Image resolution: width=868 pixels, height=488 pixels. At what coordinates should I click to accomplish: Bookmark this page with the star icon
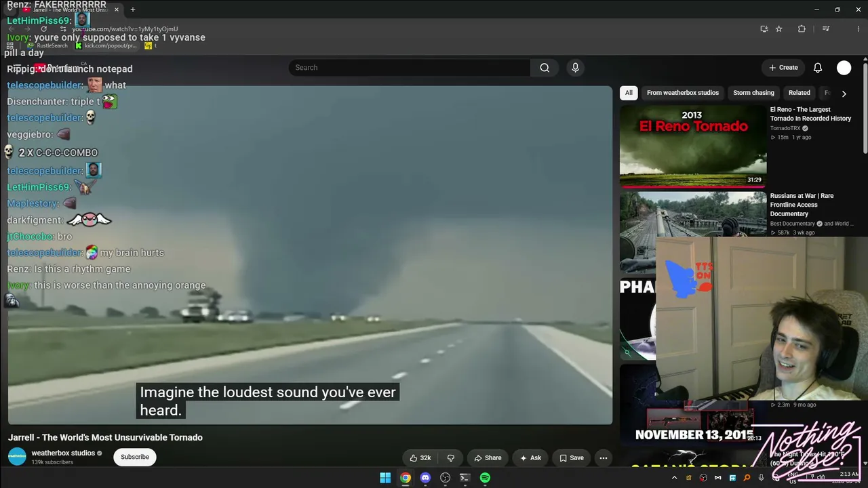click(779, 29)
